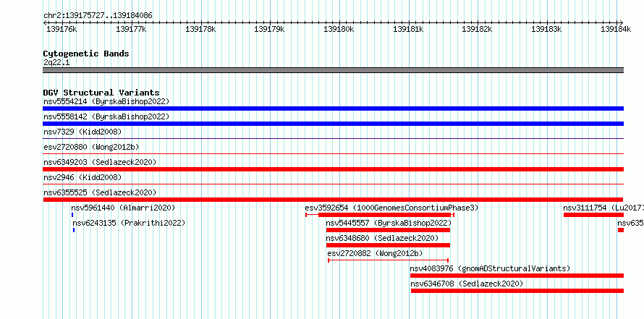Click the thin purple nsv7329 line
Screen dimensions: 644x319
333,139
